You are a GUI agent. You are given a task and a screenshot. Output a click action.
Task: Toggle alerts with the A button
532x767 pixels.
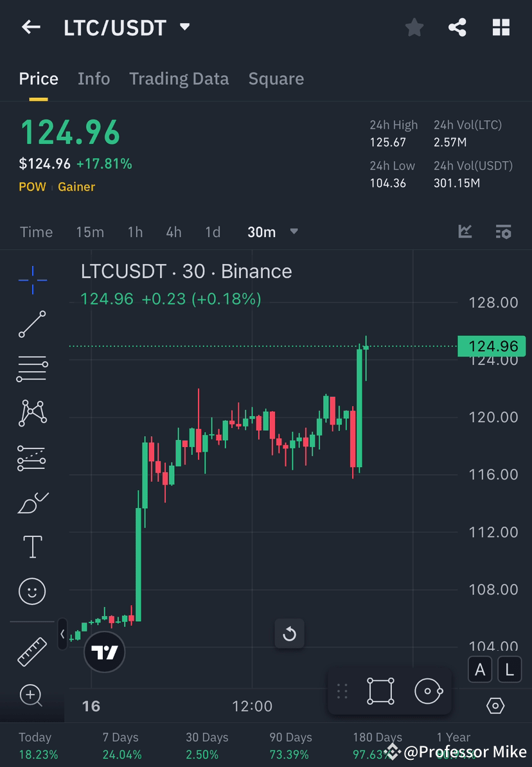click(x=480, y=669)
